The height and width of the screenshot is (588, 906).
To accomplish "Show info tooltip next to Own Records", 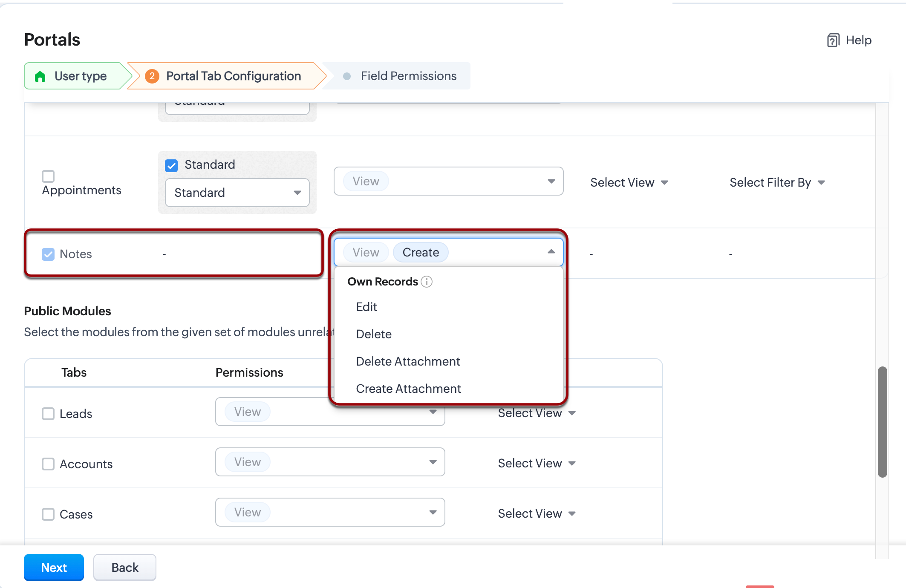I will tap(427, 282).
